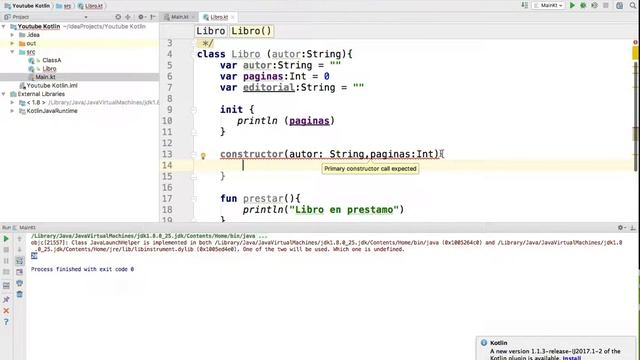Open the MainKt run configuration dropdown
Screen dimensions: 640x360
[x=549, y=5]
